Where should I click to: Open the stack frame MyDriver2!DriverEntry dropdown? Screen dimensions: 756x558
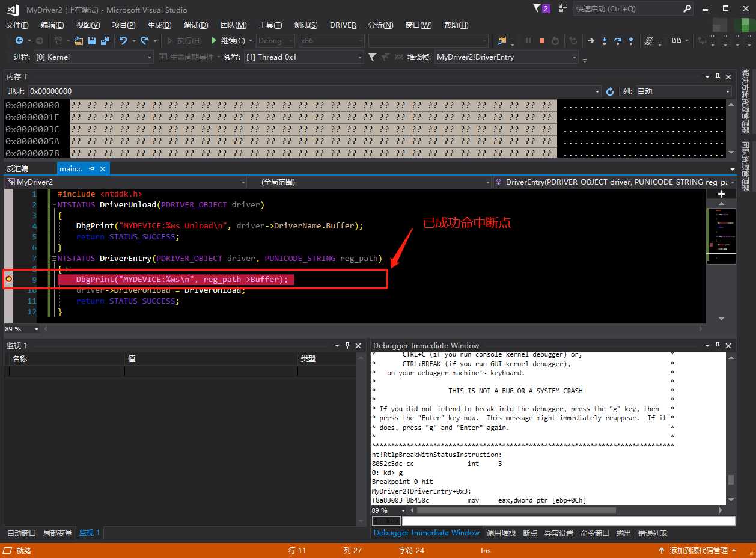point(575,57)
